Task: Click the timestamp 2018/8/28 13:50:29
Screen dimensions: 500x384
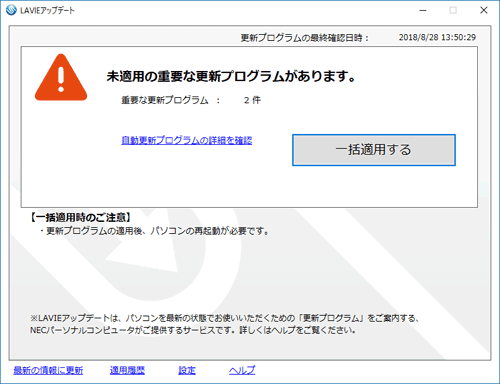Action: [437, 37]
